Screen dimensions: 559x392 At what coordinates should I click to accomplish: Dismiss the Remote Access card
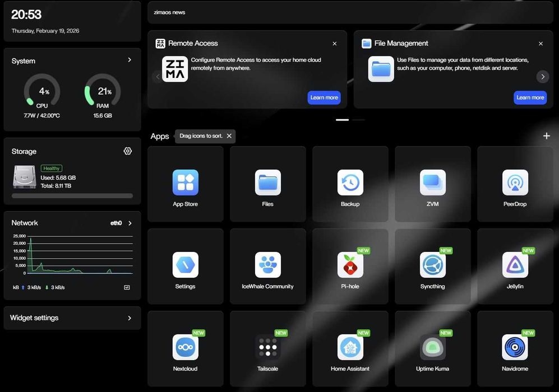334,44
